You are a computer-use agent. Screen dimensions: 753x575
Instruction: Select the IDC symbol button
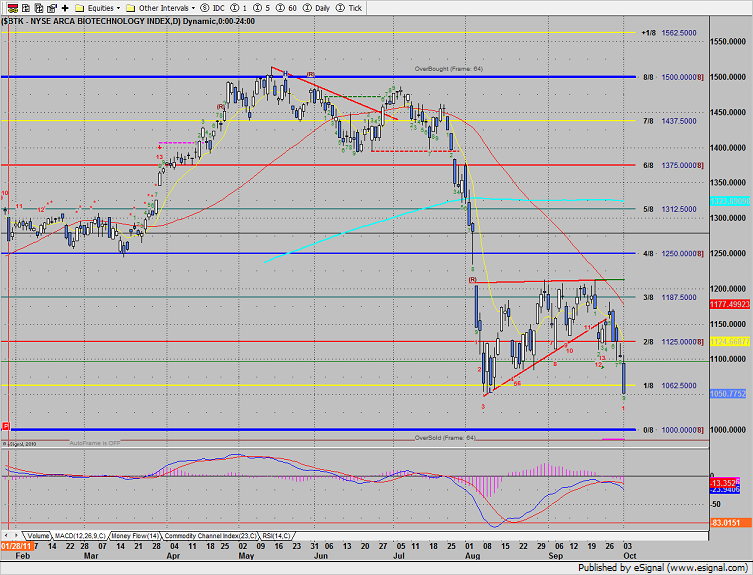pos(212,8)
